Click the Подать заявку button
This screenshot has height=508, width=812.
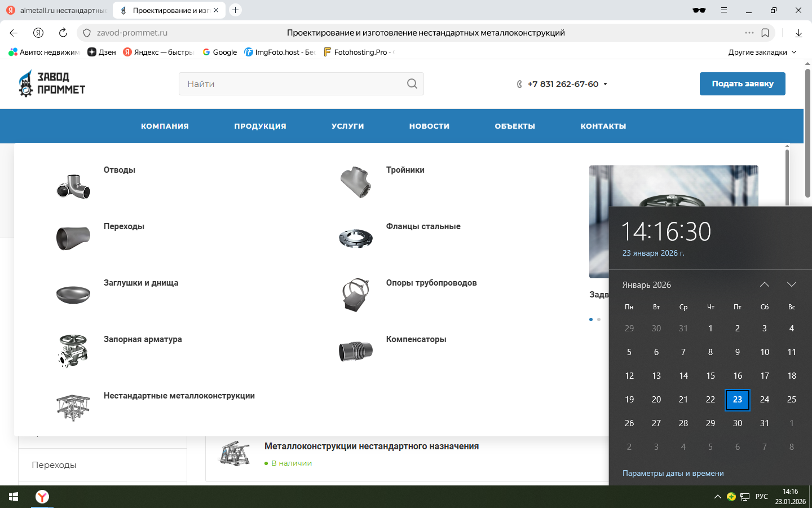(x=743, y=84)
